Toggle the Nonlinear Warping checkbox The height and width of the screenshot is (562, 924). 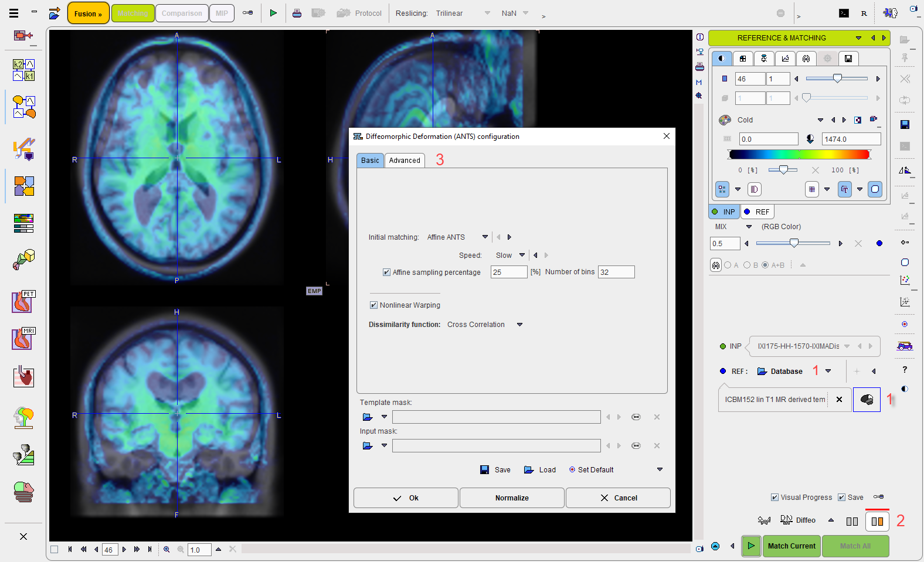(373, 305)
